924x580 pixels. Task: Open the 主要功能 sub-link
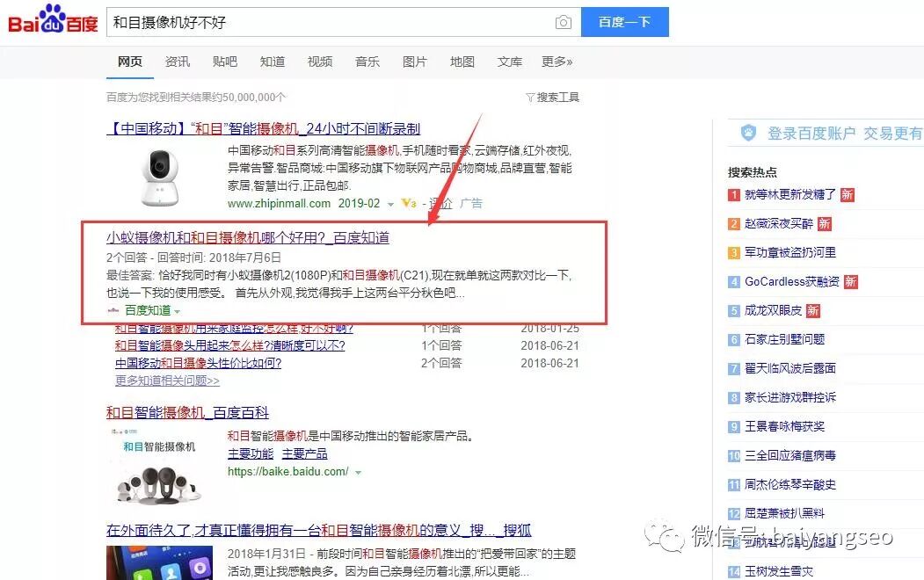[251, 454]
